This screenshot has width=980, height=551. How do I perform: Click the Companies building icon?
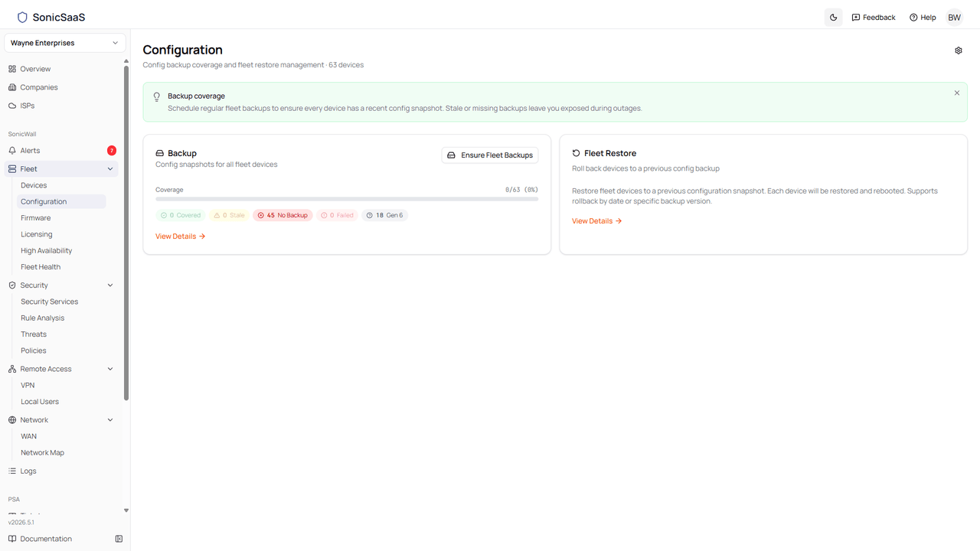(x=12, y=87)
